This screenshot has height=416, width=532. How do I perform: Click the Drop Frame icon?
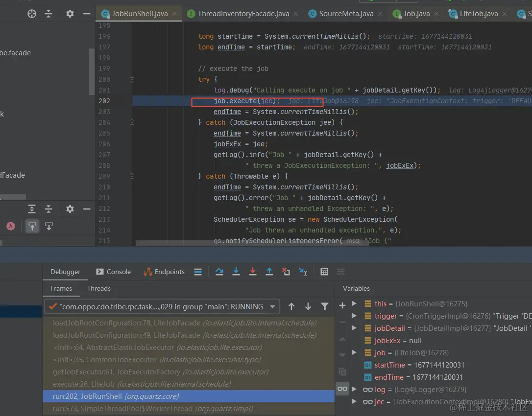(286, 272)
